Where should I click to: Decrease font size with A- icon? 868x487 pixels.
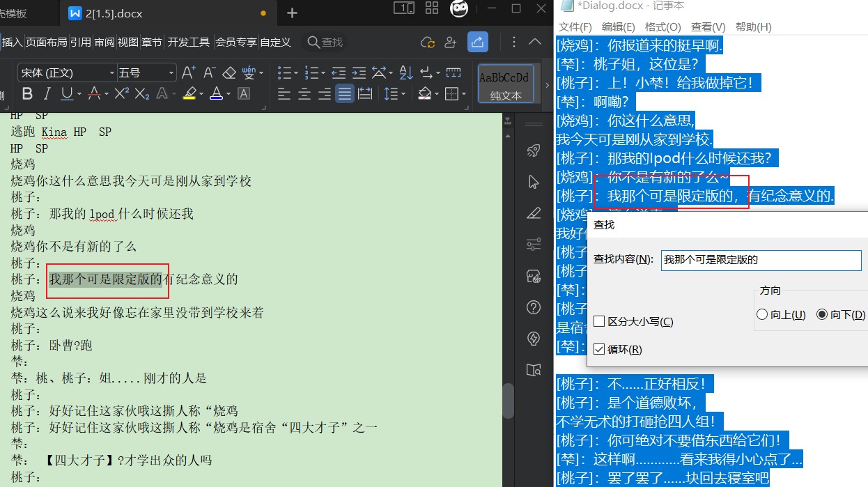[x=209, y=72]
